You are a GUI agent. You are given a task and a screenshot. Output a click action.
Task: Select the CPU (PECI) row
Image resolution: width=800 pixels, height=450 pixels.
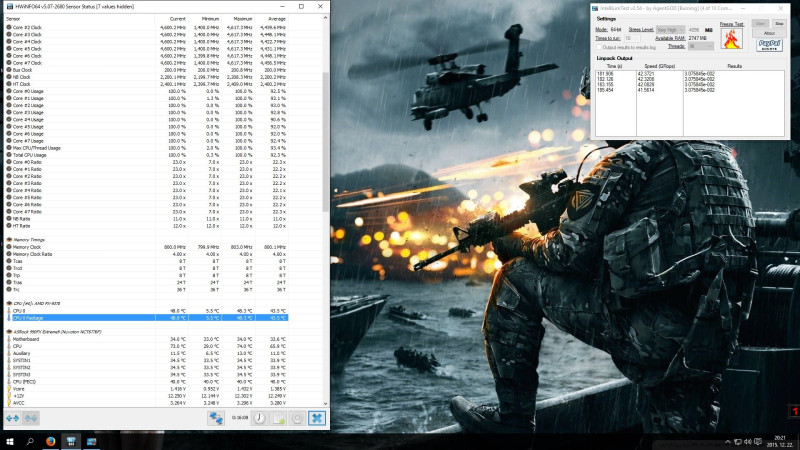146,382
